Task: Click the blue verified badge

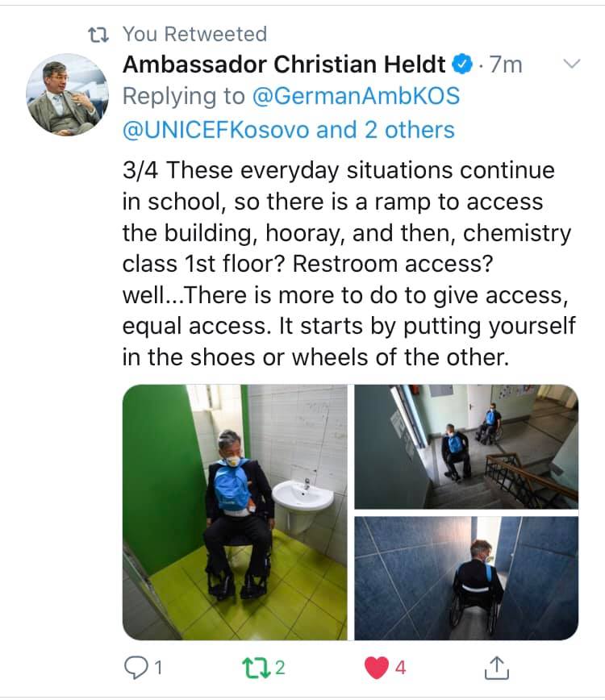Action: tap(462, 64)
